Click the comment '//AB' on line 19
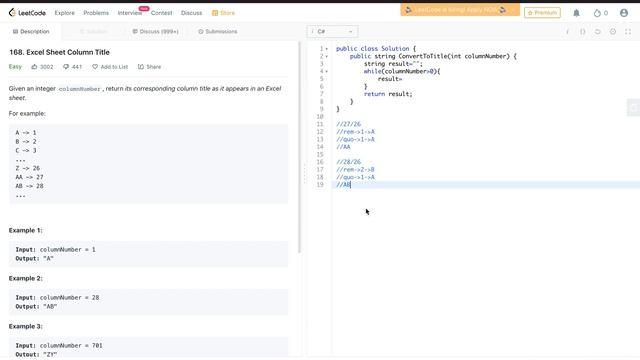 click(x=343, y=184)
